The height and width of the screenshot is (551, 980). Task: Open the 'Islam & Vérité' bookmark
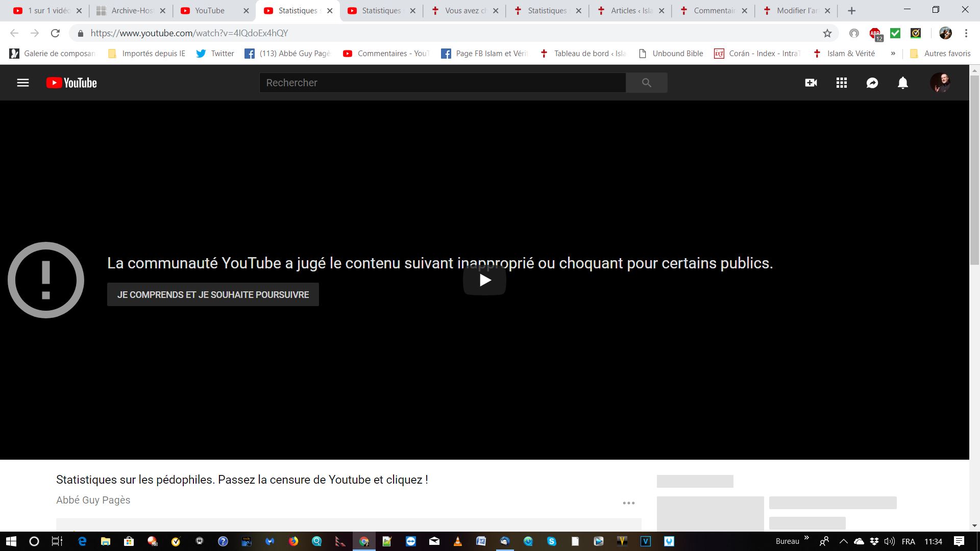(x=844, y=54)
